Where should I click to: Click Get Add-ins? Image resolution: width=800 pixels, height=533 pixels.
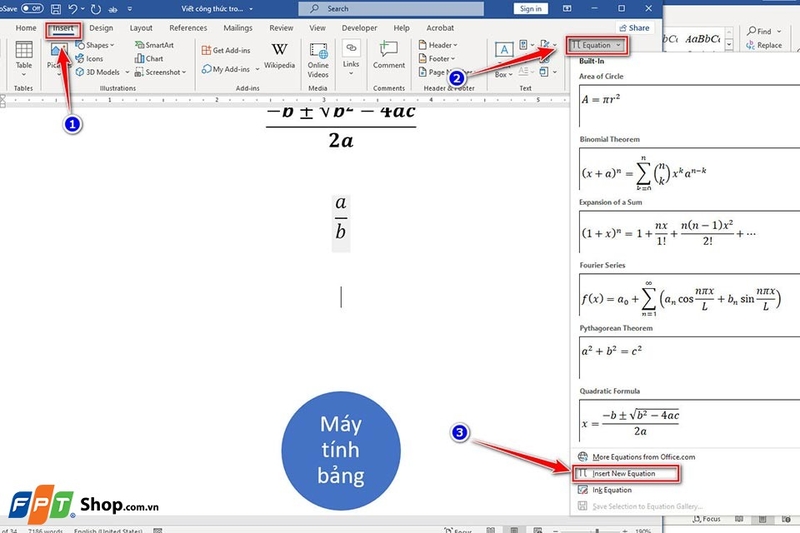pyautogui.click(x=226, y=50)
